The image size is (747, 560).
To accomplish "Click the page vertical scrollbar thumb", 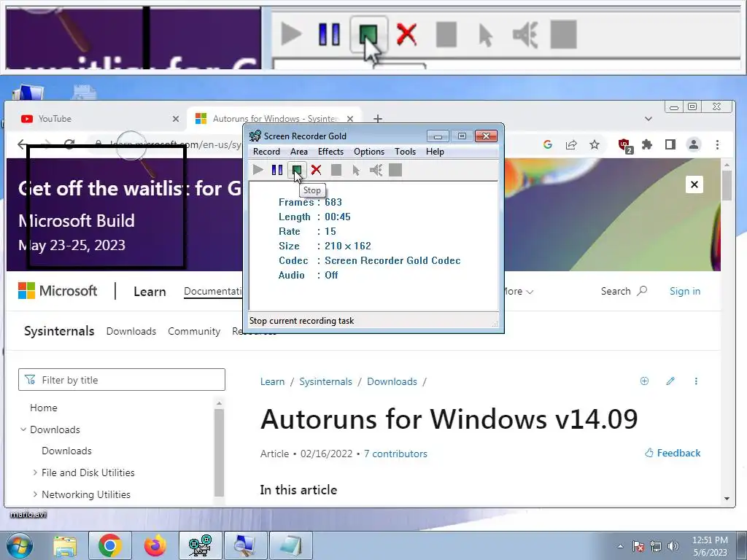I will coord(727,184).
